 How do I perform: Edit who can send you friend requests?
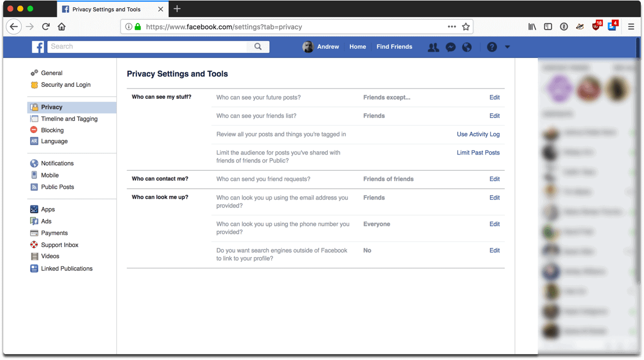tap(494, 179)
